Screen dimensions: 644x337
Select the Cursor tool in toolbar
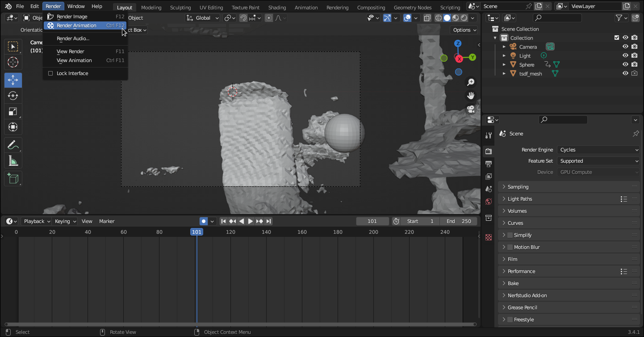point(13,63)
